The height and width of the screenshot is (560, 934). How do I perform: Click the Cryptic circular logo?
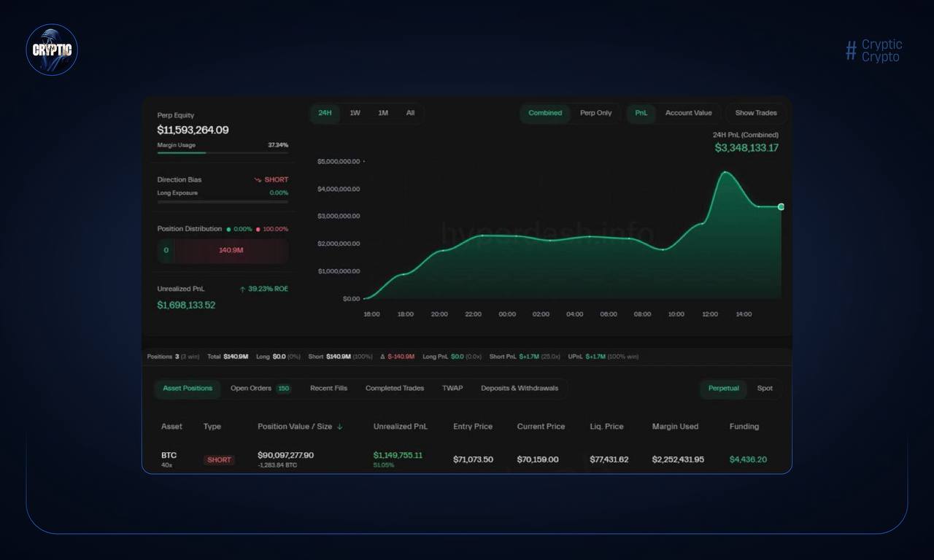pyautogui.click(x=52, y=50)
